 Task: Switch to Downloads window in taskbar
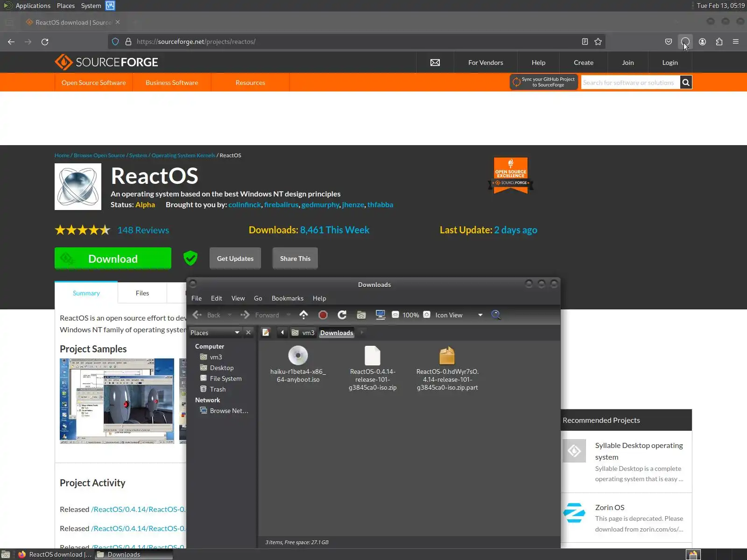[x=134, y=554]
